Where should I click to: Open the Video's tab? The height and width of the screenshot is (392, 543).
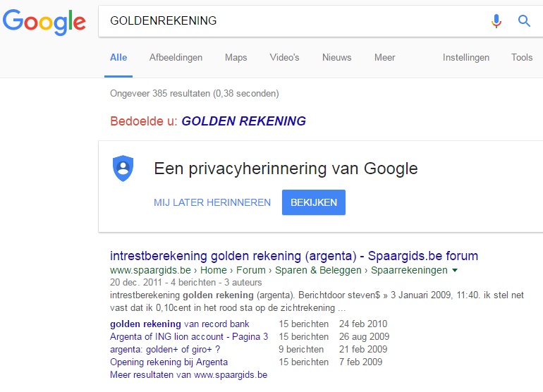coord(284,58)
